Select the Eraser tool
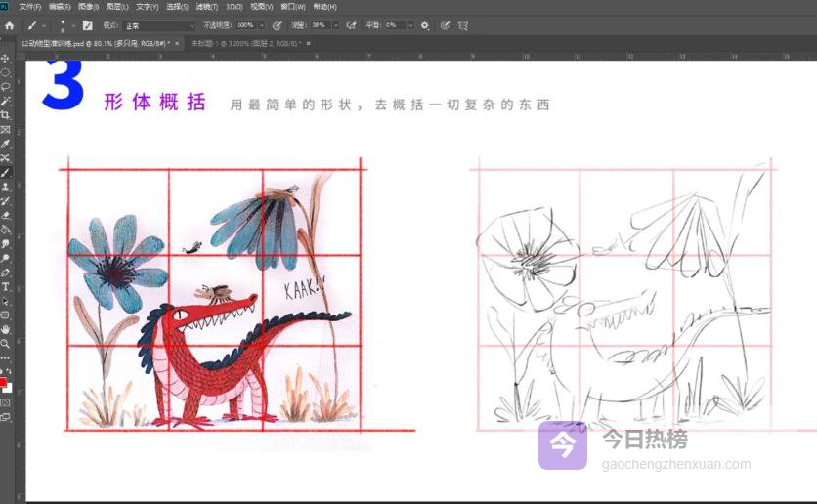 coord(6,215)
